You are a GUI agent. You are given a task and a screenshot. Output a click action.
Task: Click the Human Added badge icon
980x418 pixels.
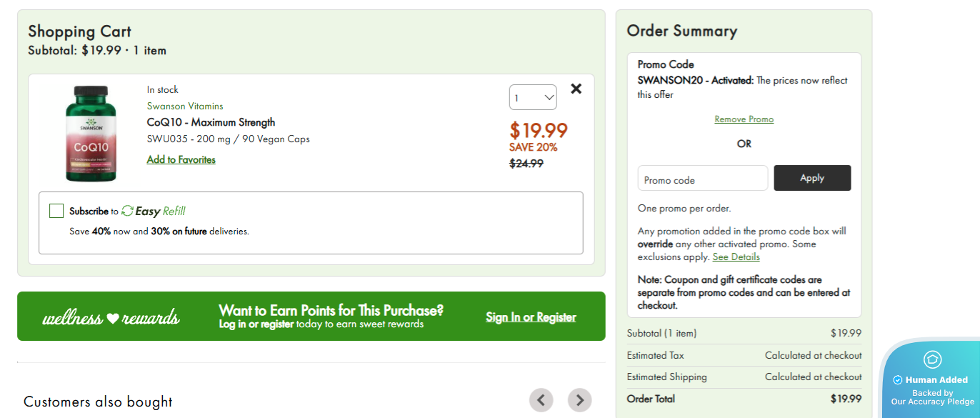coord(932,359)
